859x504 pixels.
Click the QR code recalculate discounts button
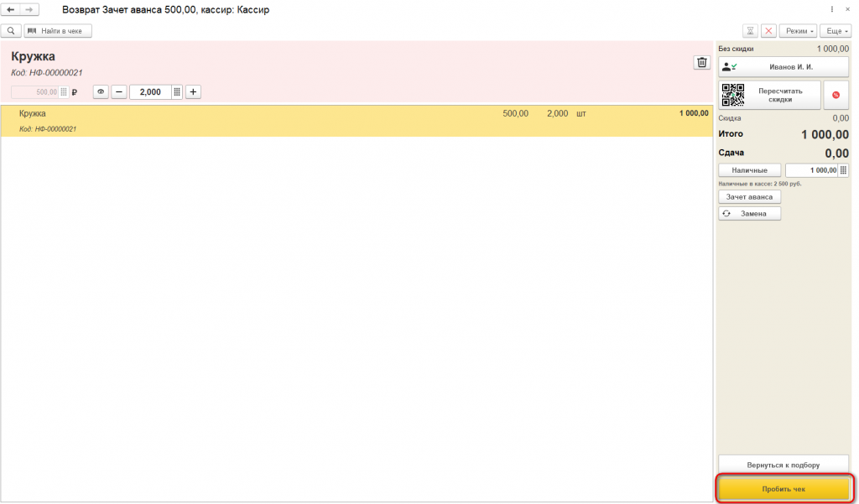click(770, 96)
